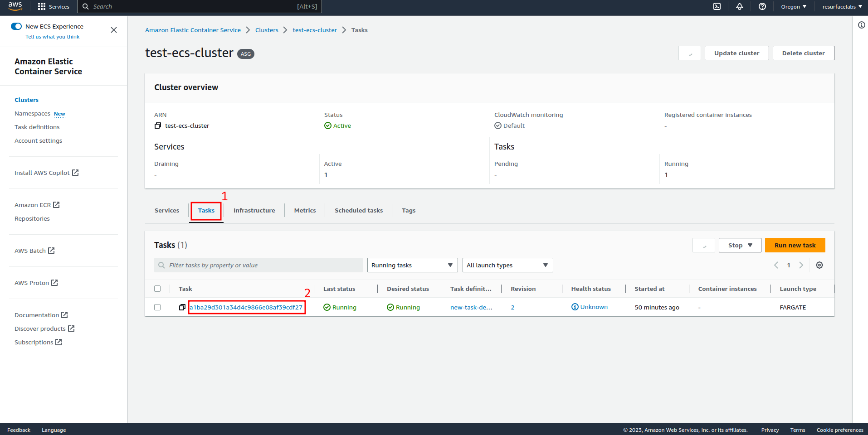The height and width of the screenshot is (435, 868).
Task: Open Task definitions in the sidebar
Action: (37, 127)
